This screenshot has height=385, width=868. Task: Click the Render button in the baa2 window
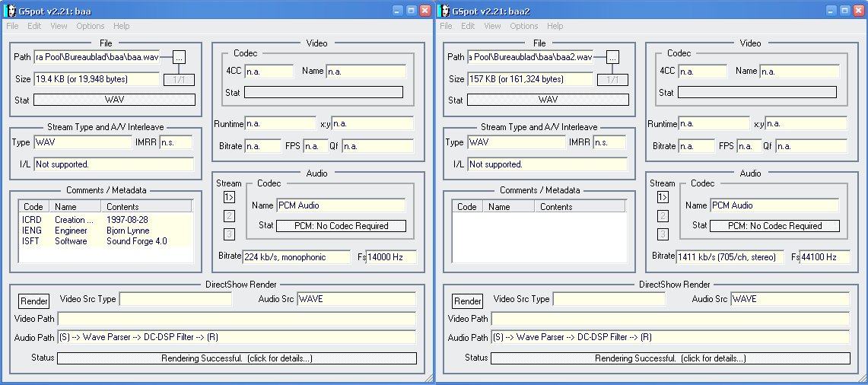[467, 301]
